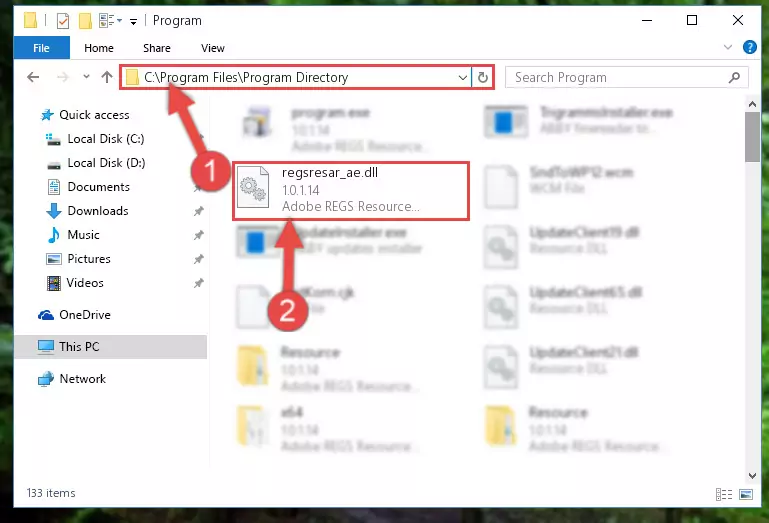Click up arrow on vertical scrollbar

coord(752,104)
